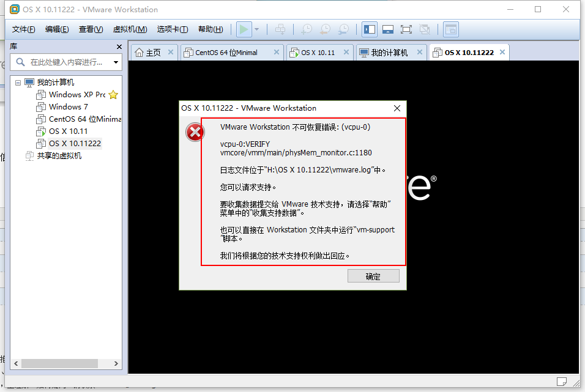Open the 帮助(H) menu

coord(211,29)
